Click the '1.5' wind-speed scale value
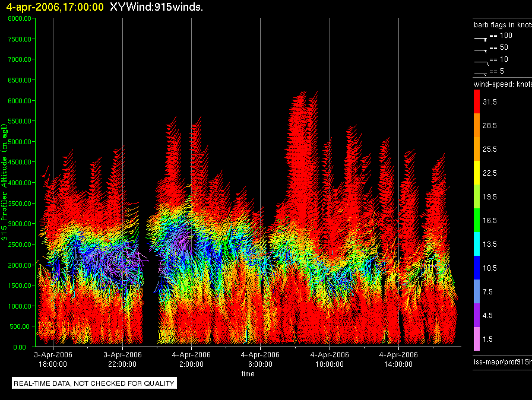This screenshot has height=400, width=532. tap(487, 339)
